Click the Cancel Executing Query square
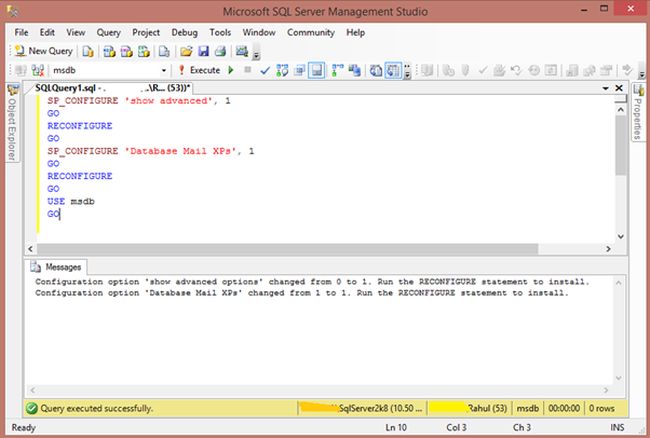Screen dimensions: 650x438 [247, 70]
